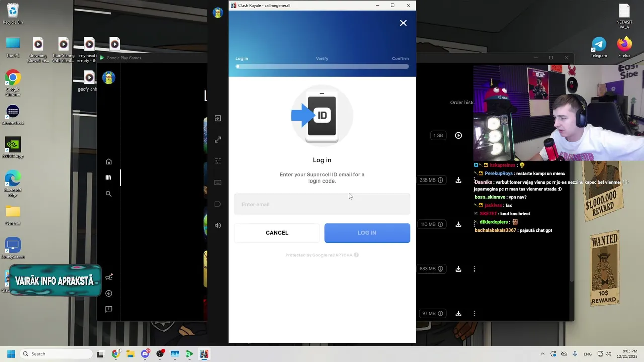Select the Titan Staring video file on desktop
This screenshot has height=362, width=644.
pyautogui.click(x=63, y=50)
